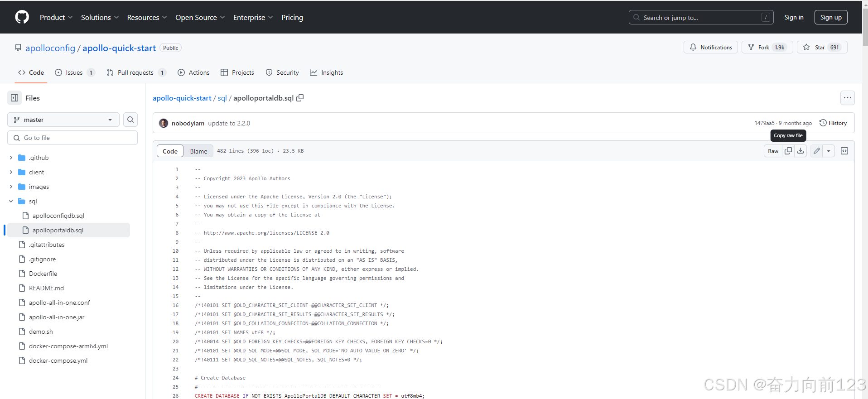
Task: Open the apolloconfig organization link
Action: pos(50,48)
